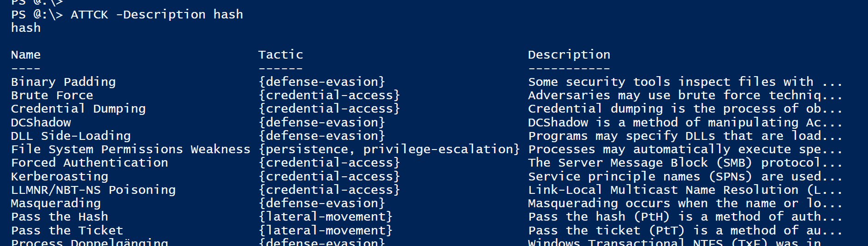868x246 pixels.
Task: Click the Pass the Hash lateral-movement tactic
Action: [x=326, y=217]
